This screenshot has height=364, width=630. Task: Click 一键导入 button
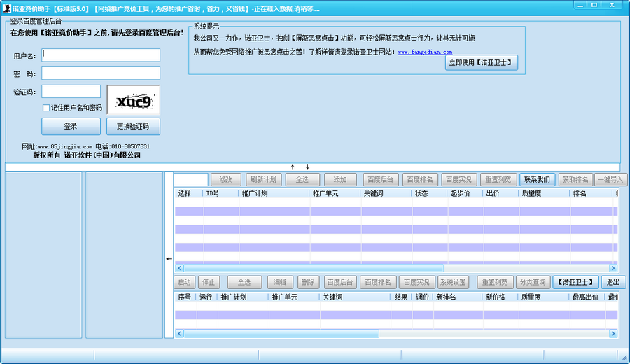[x=610, y=180]
